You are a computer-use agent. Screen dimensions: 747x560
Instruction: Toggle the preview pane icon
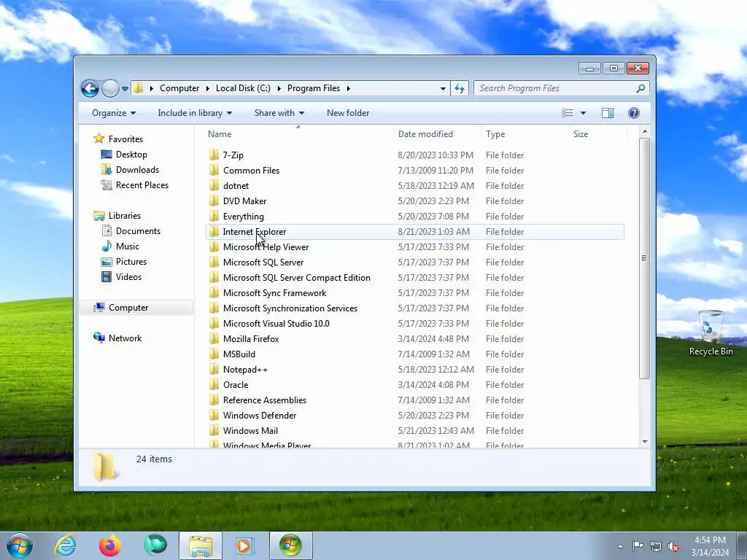(608, 113)
